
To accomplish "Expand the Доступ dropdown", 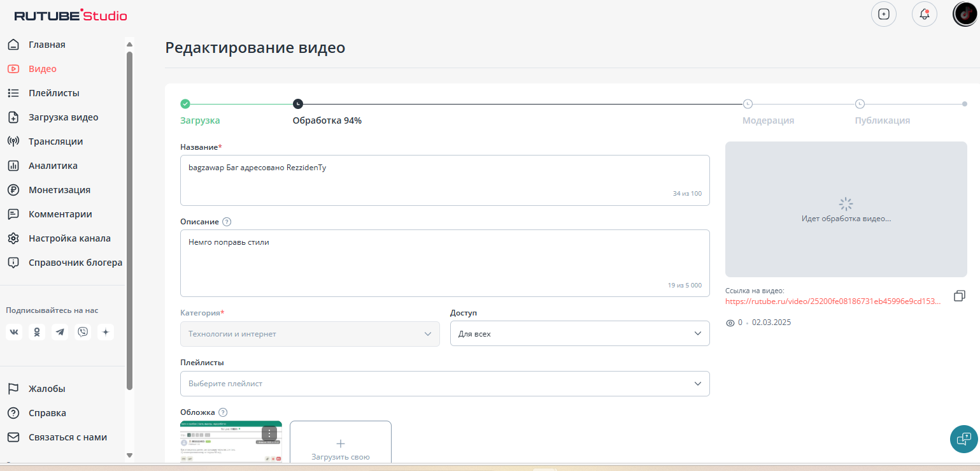I will (579, 333).
